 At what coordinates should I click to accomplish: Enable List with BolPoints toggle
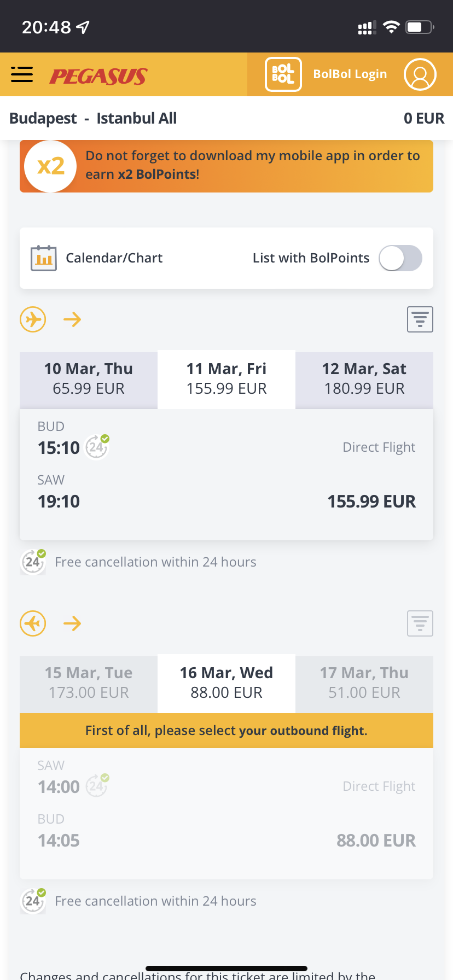pyautogui.click(x=400, y=258)
